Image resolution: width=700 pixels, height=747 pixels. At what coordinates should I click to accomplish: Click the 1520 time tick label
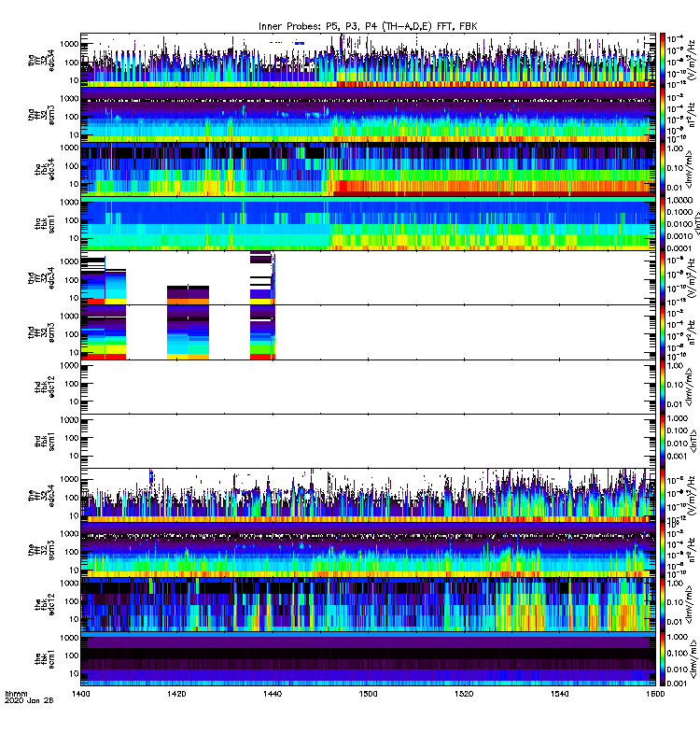[464, 694]
